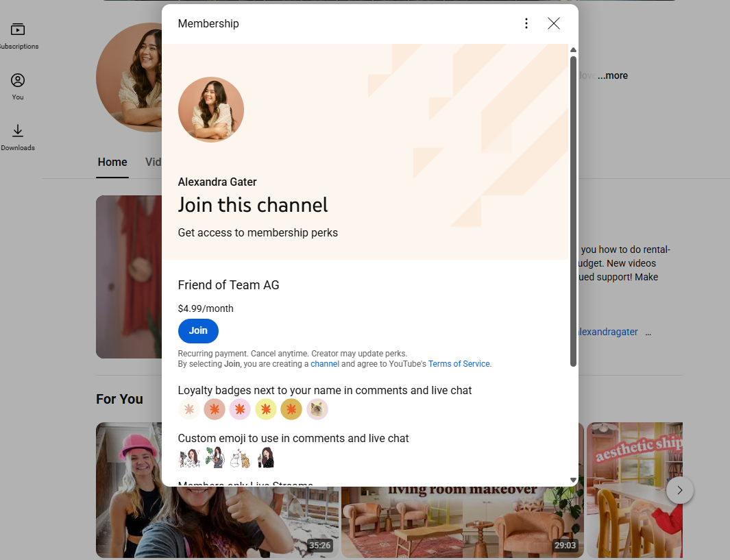Screen dimensions: 730x560
Task: Close the Membership dialog with the X
Action: [554, 23]
